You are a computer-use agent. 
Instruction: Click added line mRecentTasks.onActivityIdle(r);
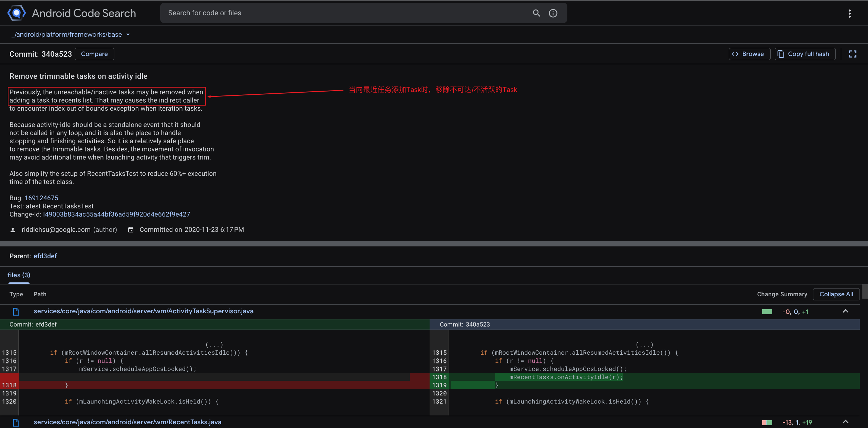point(566,377)
